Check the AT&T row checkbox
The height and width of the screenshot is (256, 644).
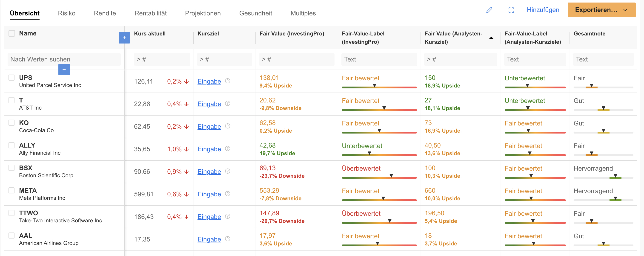11,100
